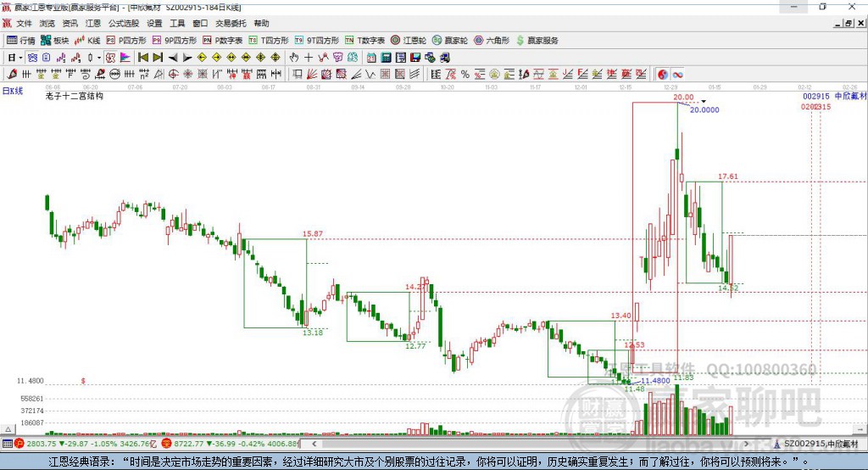This screenshot has height=470, width=868.
Task: Open the calculator icon
Action: pos(386,58)
